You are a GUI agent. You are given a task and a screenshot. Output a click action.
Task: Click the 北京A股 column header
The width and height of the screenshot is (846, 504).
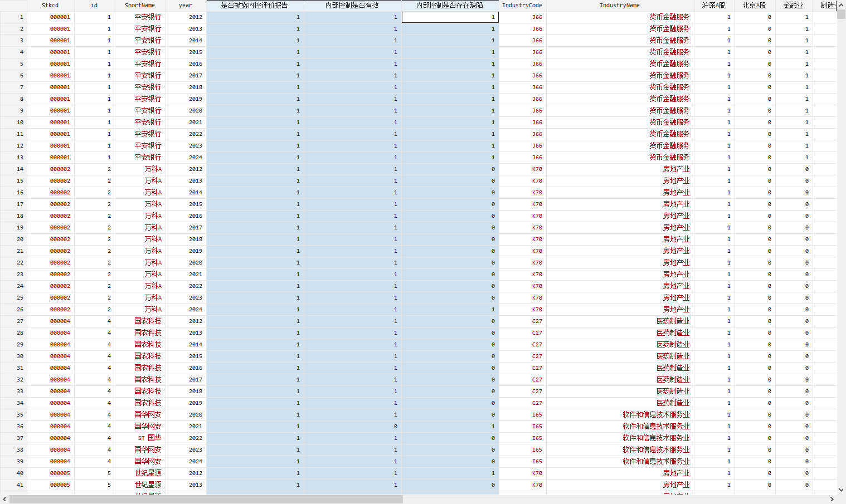pyautogui.click(x=755, y=6)
